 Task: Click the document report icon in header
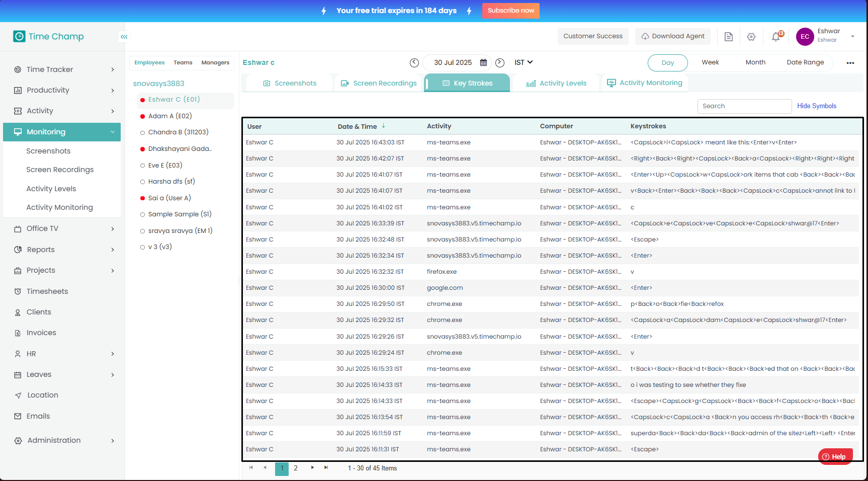728,37
